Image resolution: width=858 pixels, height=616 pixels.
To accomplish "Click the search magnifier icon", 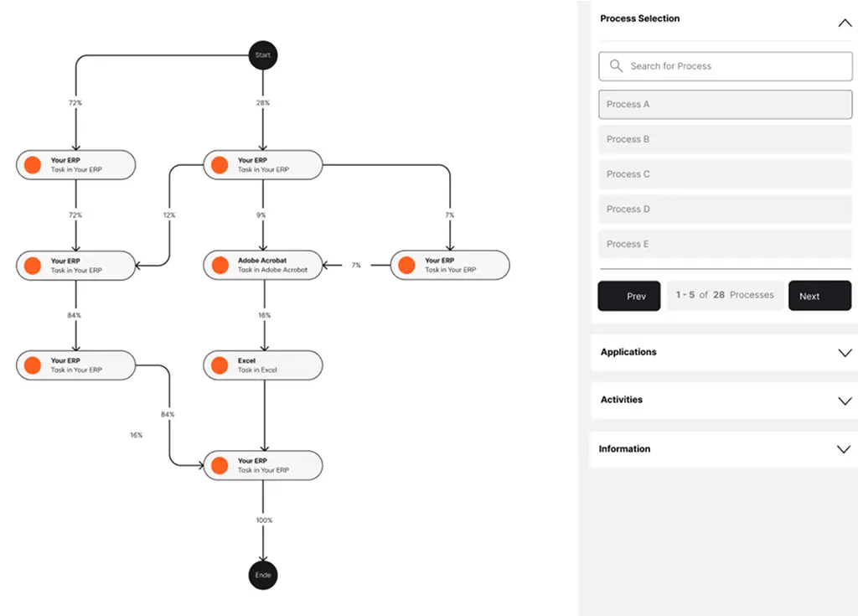I will (617, 66).
